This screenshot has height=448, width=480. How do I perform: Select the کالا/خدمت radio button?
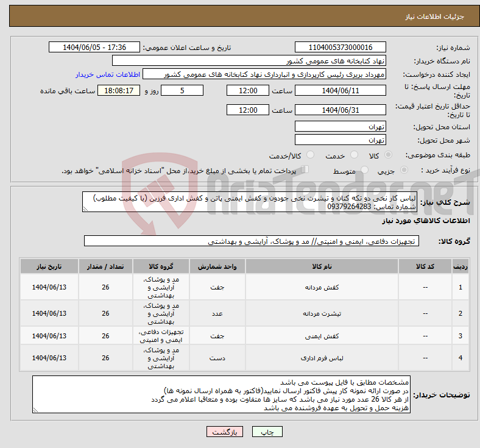[x=311, y=155]
